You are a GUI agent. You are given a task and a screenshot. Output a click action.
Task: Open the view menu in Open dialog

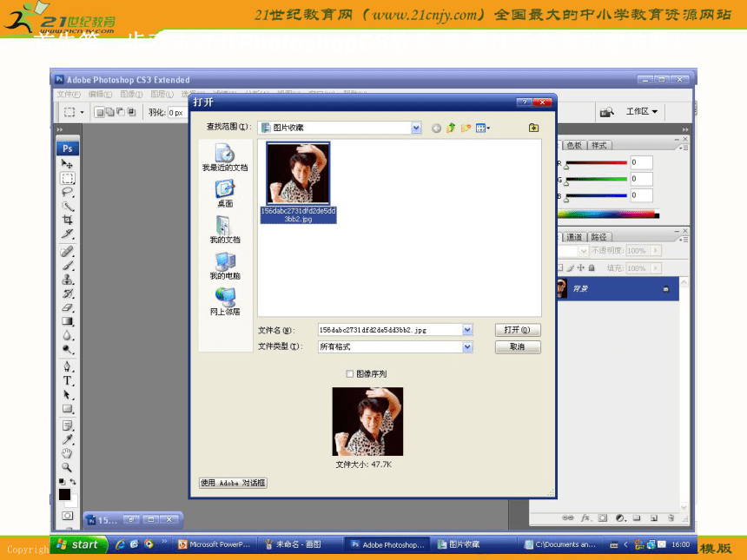(x=483, y=128)
